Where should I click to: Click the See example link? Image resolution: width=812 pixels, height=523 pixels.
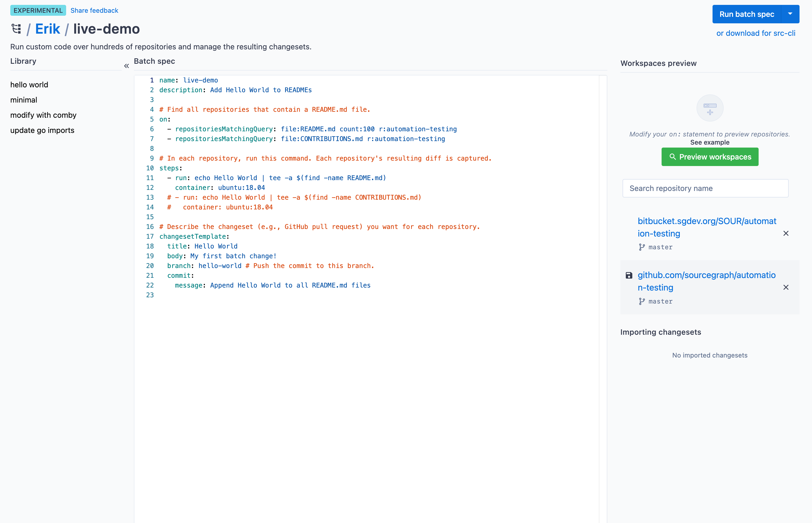point(710,142)
